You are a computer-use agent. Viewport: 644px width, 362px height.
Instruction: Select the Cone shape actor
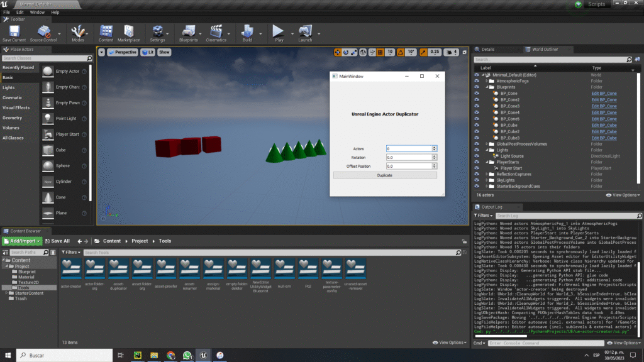pyautogui.click(x=48, y=197)
